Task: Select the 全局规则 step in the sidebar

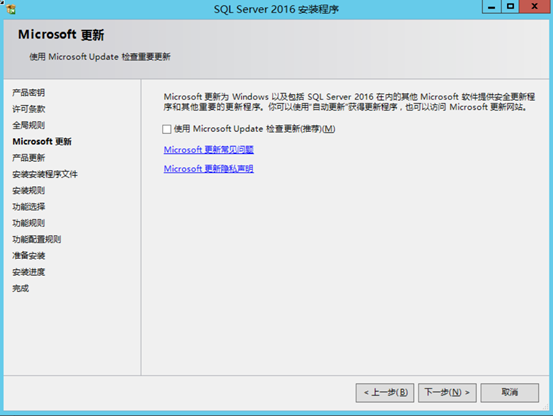Action: coord(29,125)
